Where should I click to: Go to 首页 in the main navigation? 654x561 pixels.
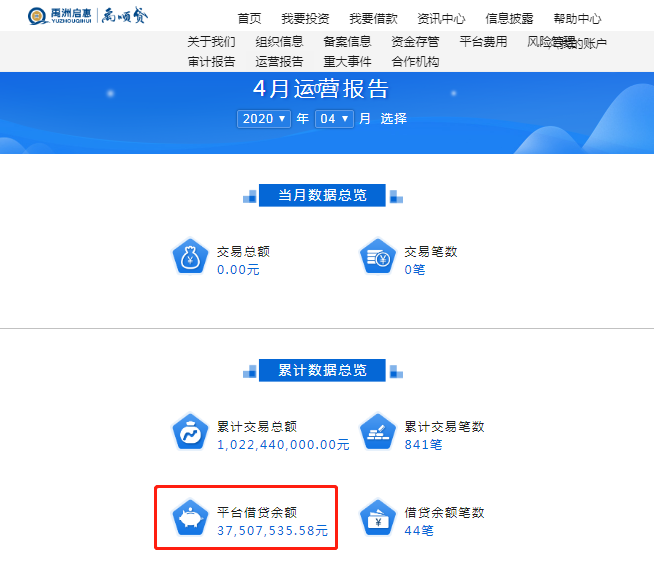249,18
